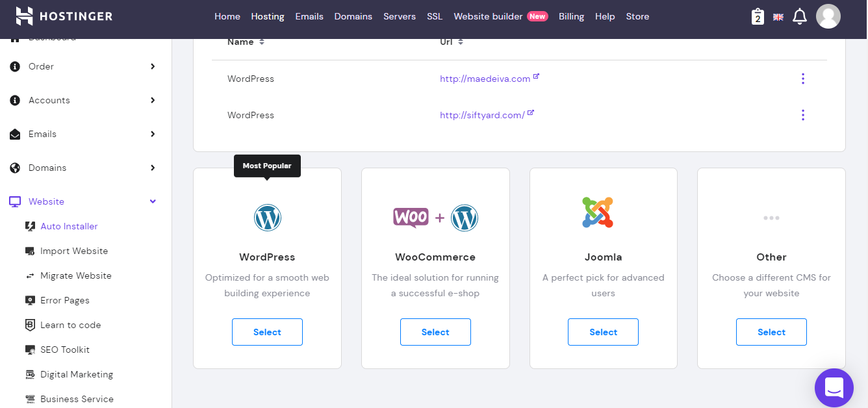Click the Error Pages sidebar icon

30,300
